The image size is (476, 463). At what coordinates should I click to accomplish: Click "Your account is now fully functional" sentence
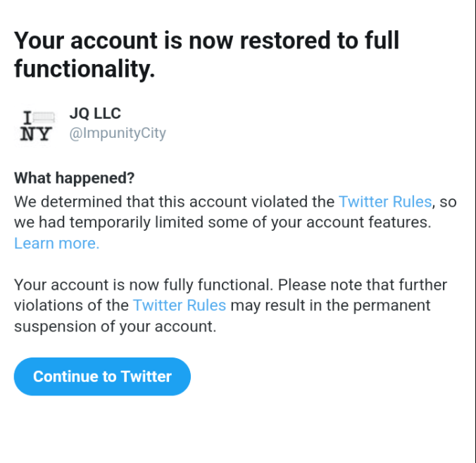[142, 285]
